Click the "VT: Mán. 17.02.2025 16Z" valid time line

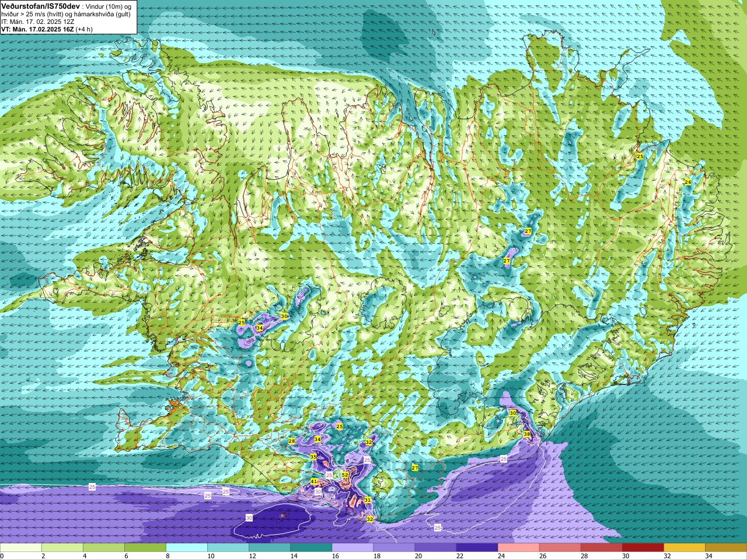pyautogui.click(x=37, y=29)
